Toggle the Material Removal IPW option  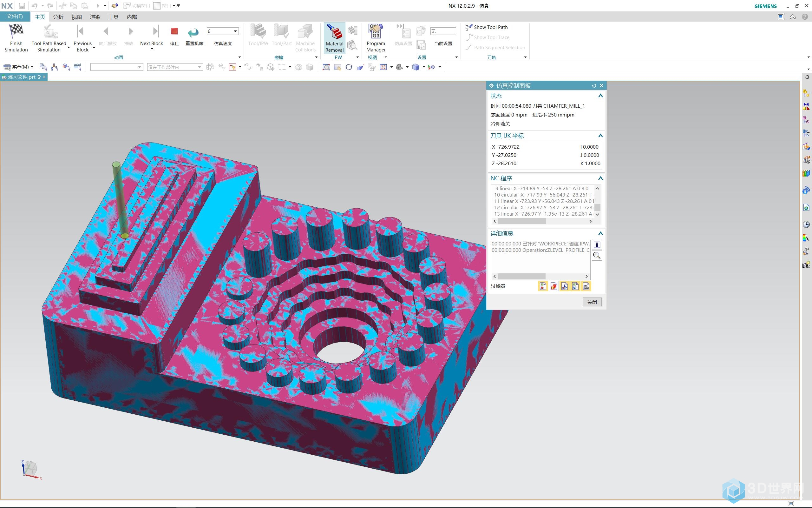point(335,38)
